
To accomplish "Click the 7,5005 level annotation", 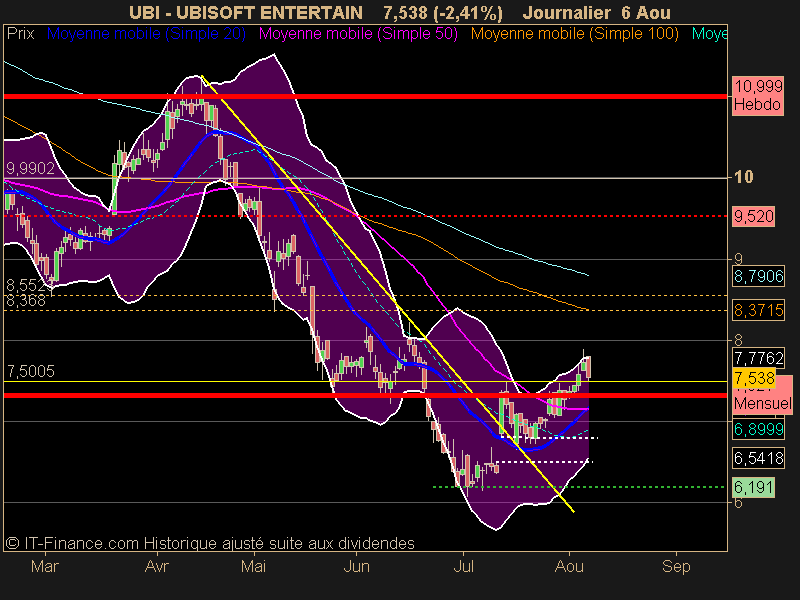I will point(31,371).
